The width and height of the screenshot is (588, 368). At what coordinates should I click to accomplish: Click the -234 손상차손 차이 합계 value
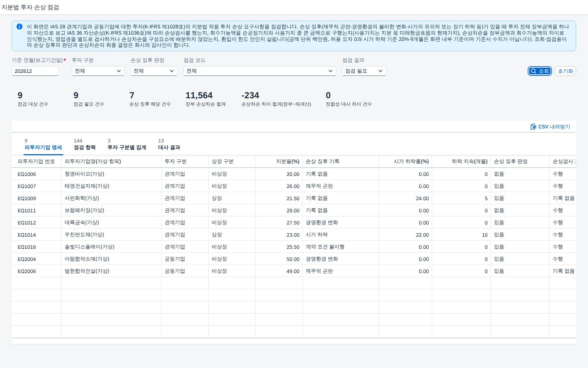click(250, 95)
